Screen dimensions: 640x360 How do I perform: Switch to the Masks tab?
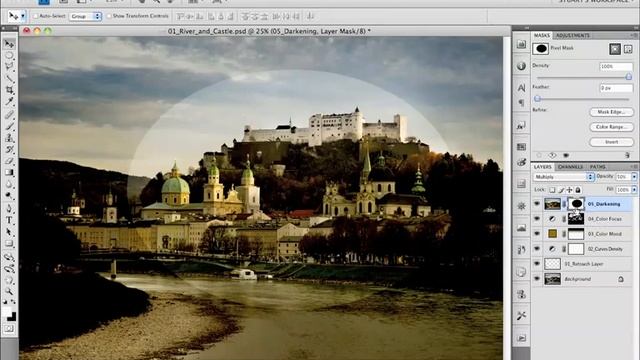pos(542,36)
